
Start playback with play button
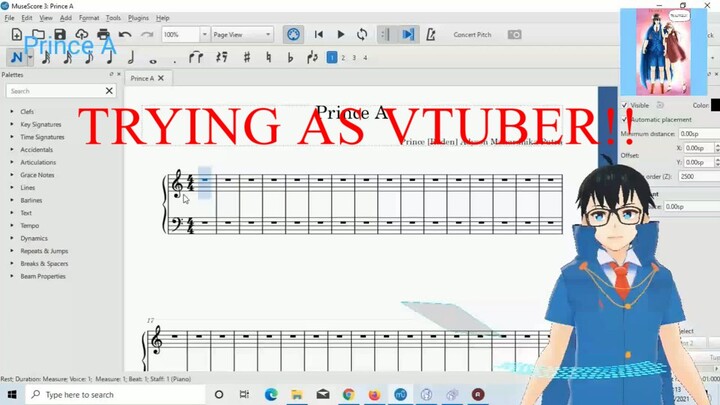pyautogui.click(x=341, y=34)
